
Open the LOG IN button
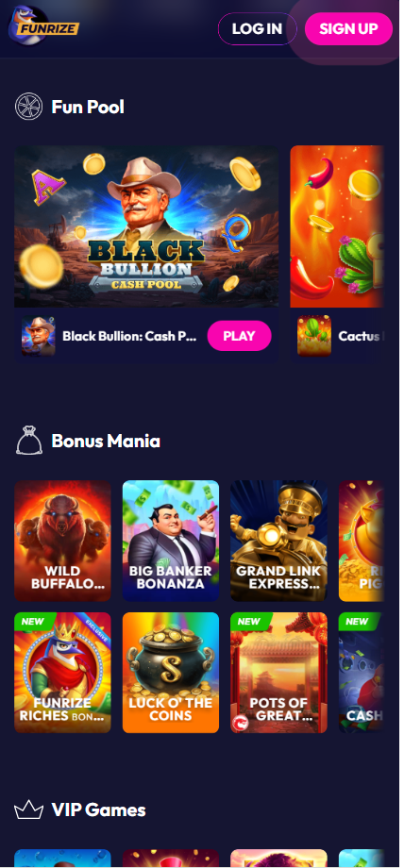[257, 29]
